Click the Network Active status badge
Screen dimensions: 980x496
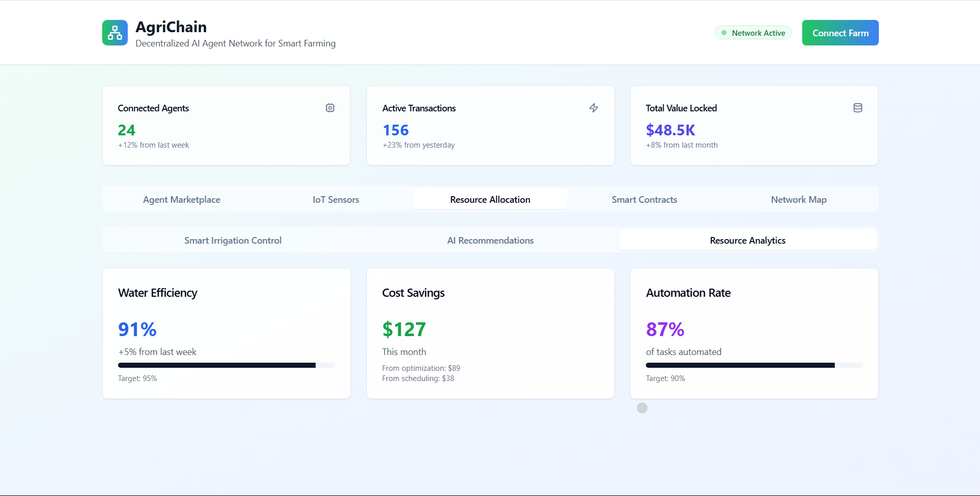click(753, 33)
